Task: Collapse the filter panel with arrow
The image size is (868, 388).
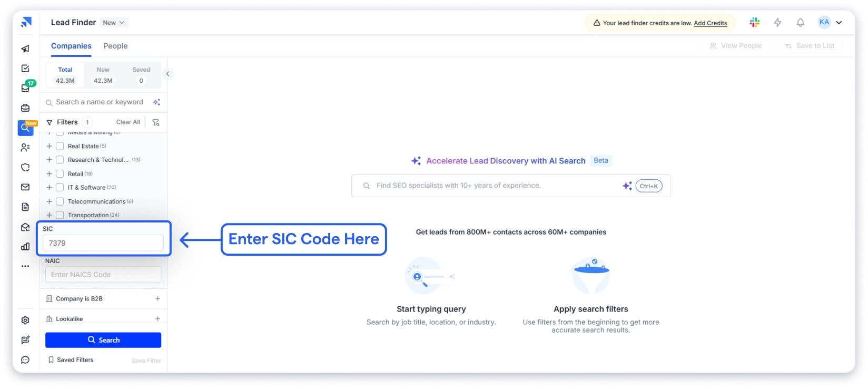Action: point(167,74)
